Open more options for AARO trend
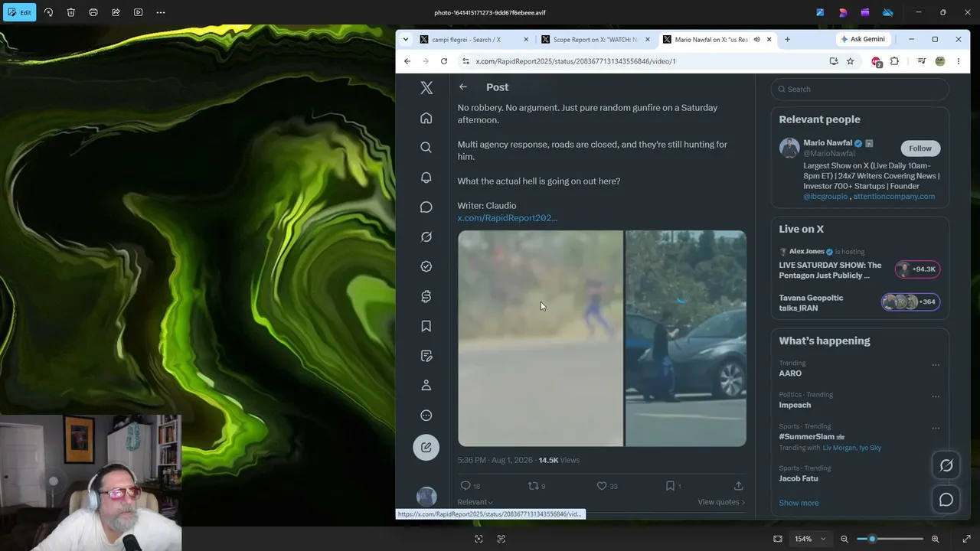Viewport: 980px width, 551px height. [x=936, y=365]
